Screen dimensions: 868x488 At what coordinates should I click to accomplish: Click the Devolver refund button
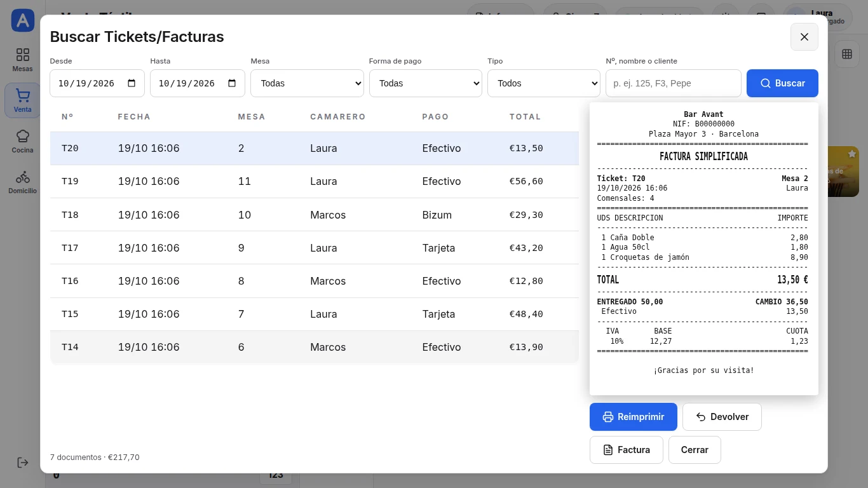[722, 417]
